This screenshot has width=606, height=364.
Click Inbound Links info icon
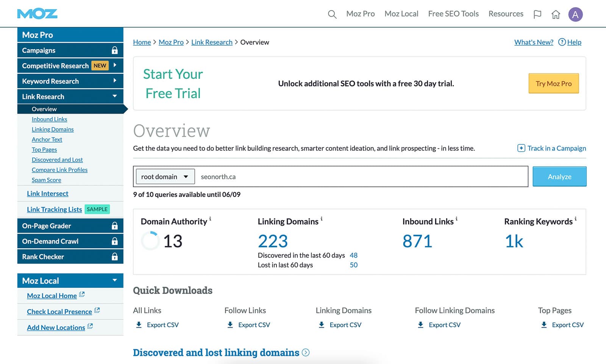point(456,219)
